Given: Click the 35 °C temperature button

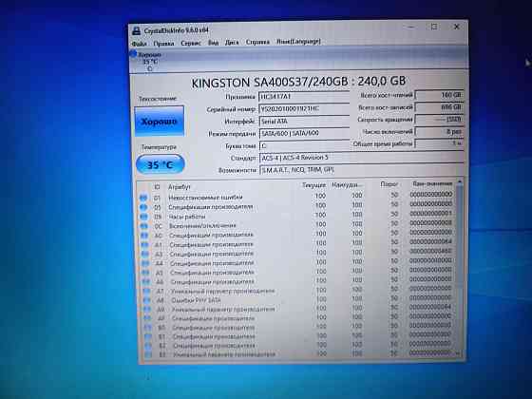Looking at the screenshot, I should click(x=161, y=164).
